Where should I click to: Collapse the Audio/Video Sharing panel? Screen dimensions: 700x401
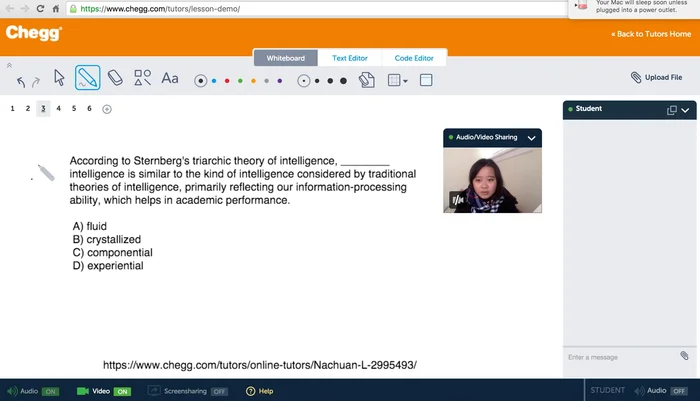click(x=532, y=137)
